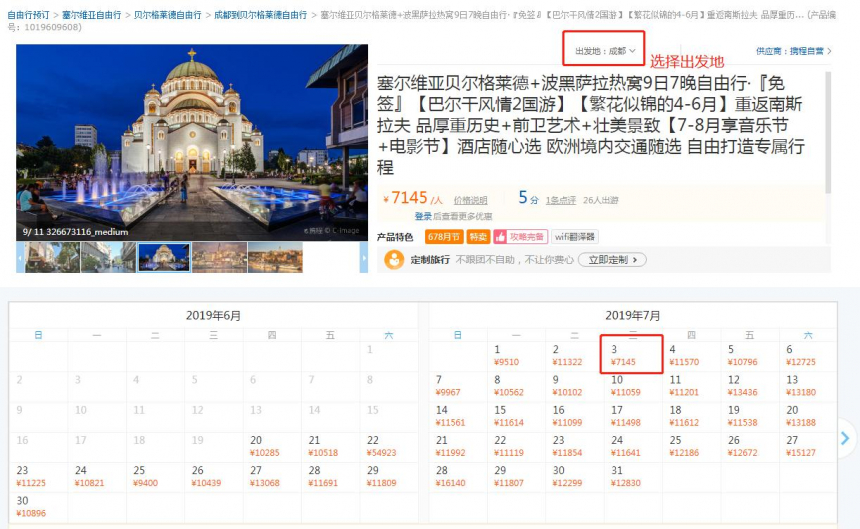Click the 立即定制 button
This screenshot has width=860, height=529.
tap(613, 260)
